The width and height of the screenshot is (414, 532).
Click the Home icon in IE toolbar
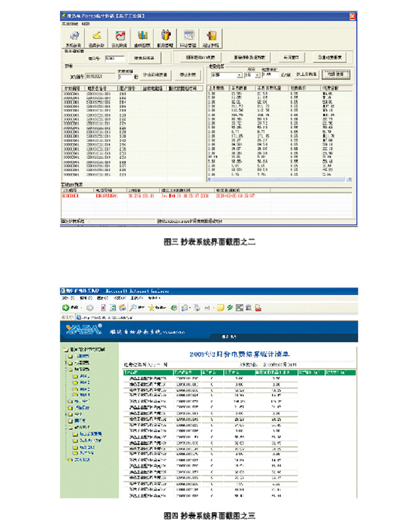(x=122, y=308)
